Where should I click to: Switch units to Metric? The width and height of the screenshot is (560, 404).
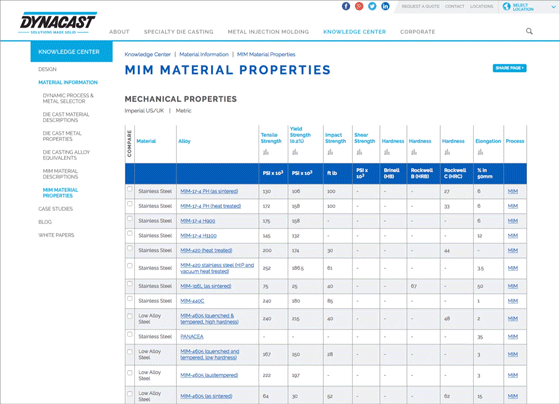pos(183,111)
